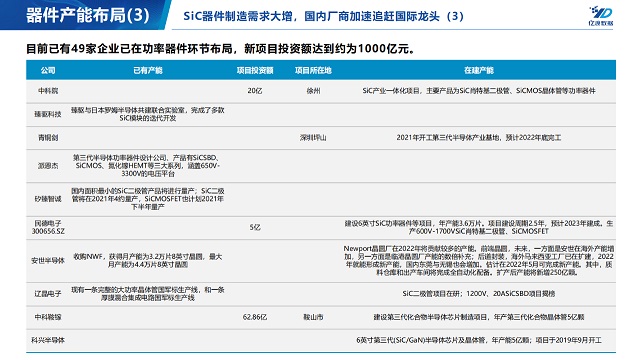Viewport: 640px width, 360px height.
Task: Click the 项目所在地 column header
Action: [x=313, y=70]
